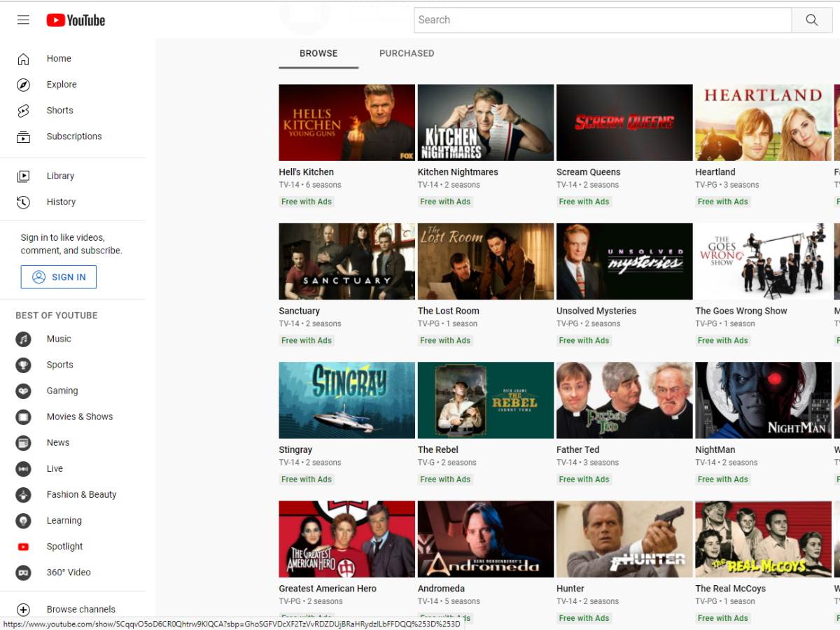Type in the Search input field
Screen dimensions: 840x630
[x=602, y=20]
